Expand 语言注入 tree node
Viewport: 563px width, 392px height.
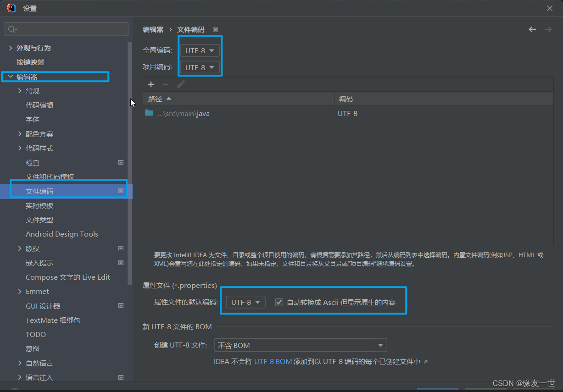click(x=20, y=377)
